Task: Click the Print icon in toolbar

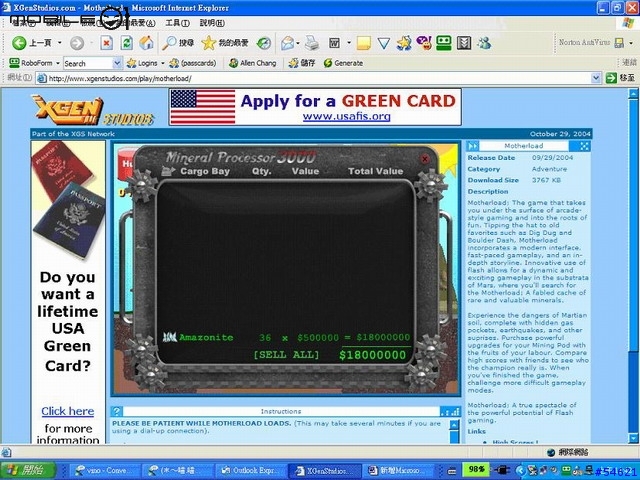Action: (312, 43)
